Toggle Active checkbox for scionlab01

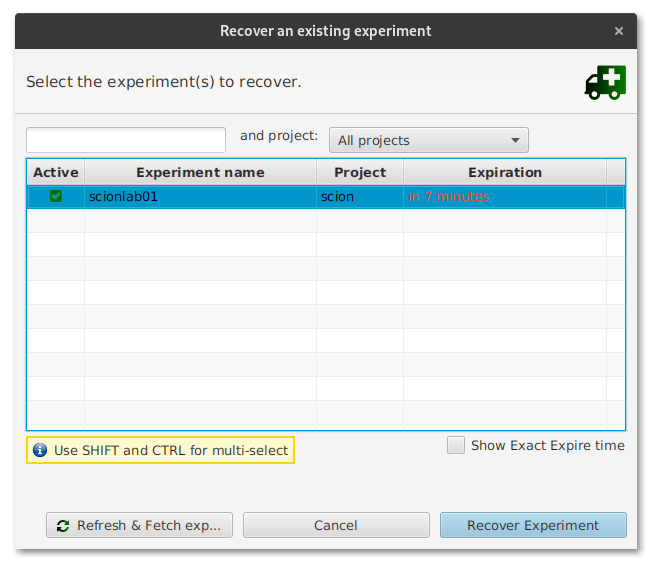(56, 196)
